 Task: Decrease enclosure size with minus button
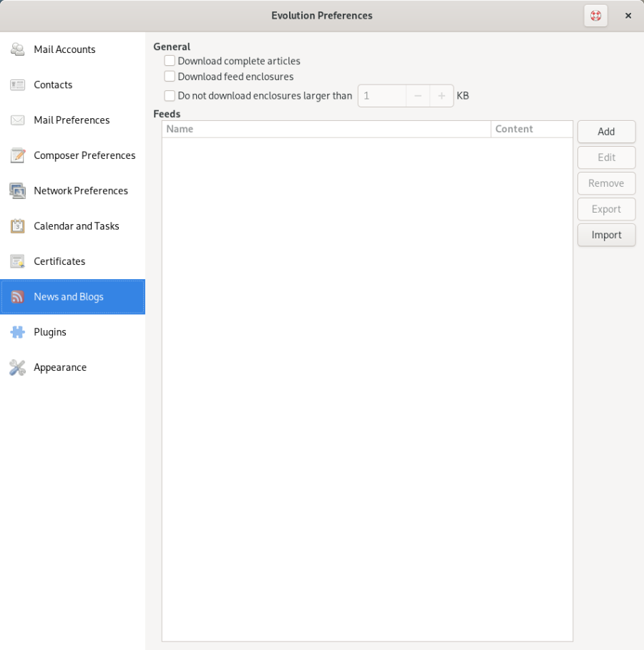418,96
